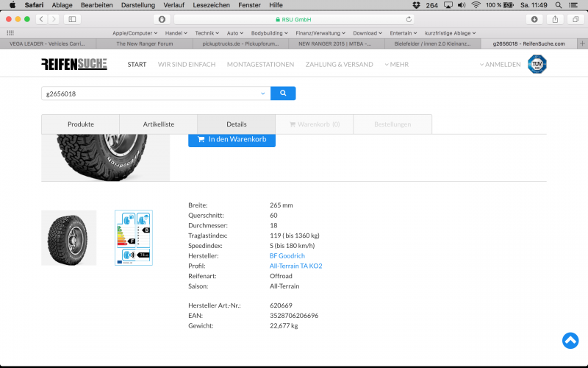The width and height of the screenshot is (588, 368).
Task: Click the Safari forward arrow
Action: (54, 19)
